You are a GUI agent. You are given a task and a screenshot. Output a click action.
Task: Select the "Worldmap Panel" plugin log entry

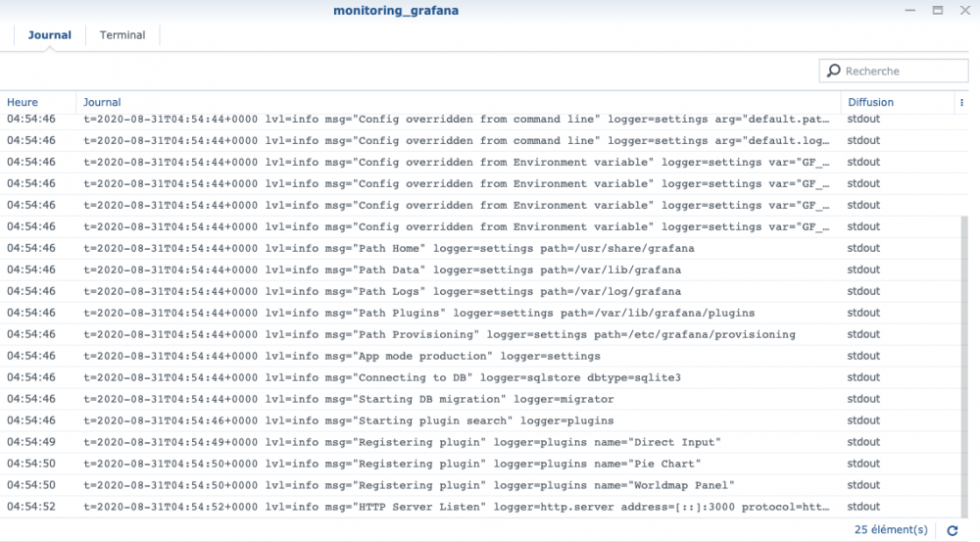[480, 485]
